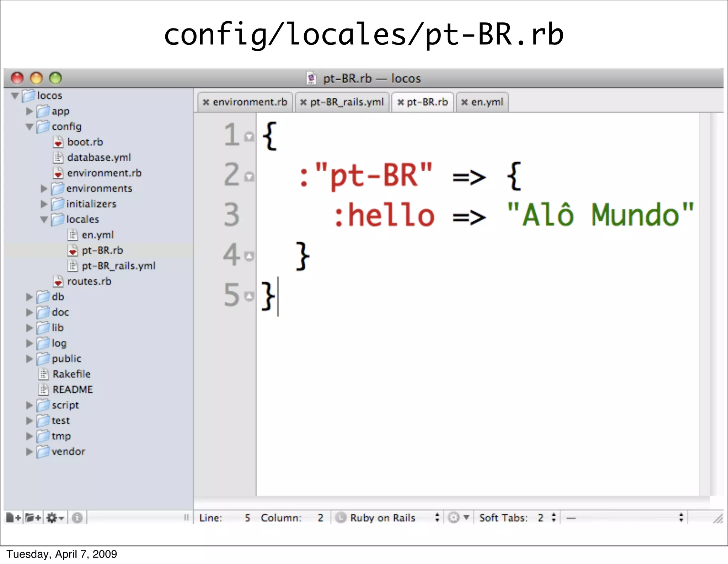The width and height of the screenshot is (728, 564).
Task: Close the en.yml tab using its x
Action: [464, 102]
